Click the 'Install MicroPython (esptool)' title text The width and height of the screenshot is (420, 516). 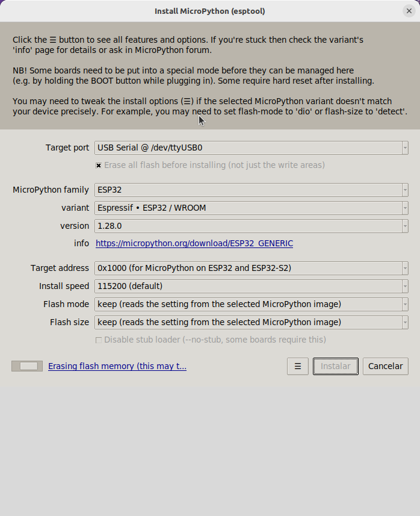coord(210,11)
